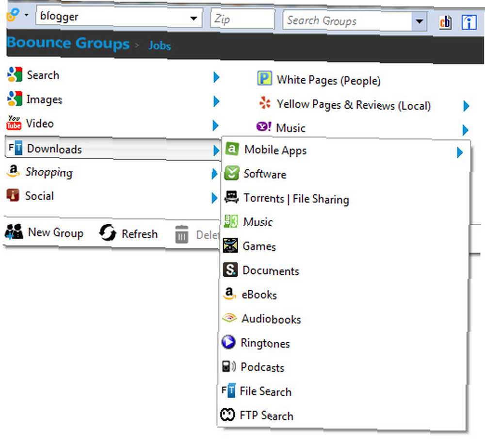485x448 pixels.
Task: Select eBooks in the submenu
Action: (259, 295)
